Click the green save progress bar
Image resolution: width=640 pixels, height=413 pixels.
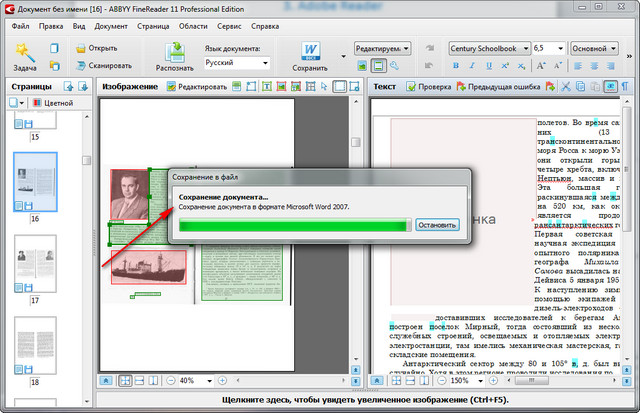[295, 225]
